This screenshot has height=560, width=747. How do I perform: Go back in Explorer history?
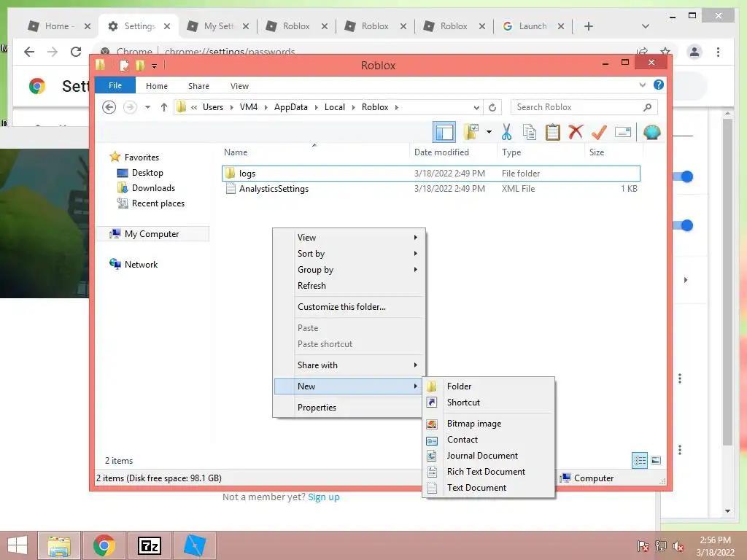[x=109, y=107]
